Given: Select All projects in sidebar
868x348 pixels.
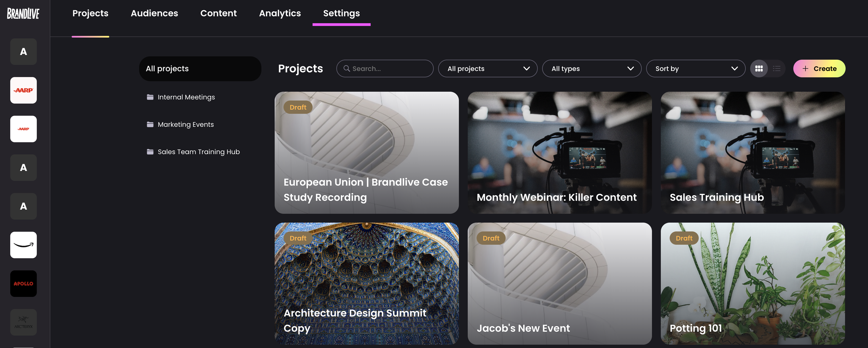Looking at the screenshot, I should tap(200, 69).
